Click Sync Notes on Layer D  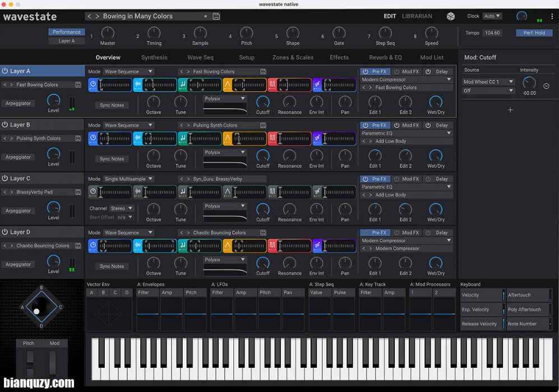coord(112,267)
